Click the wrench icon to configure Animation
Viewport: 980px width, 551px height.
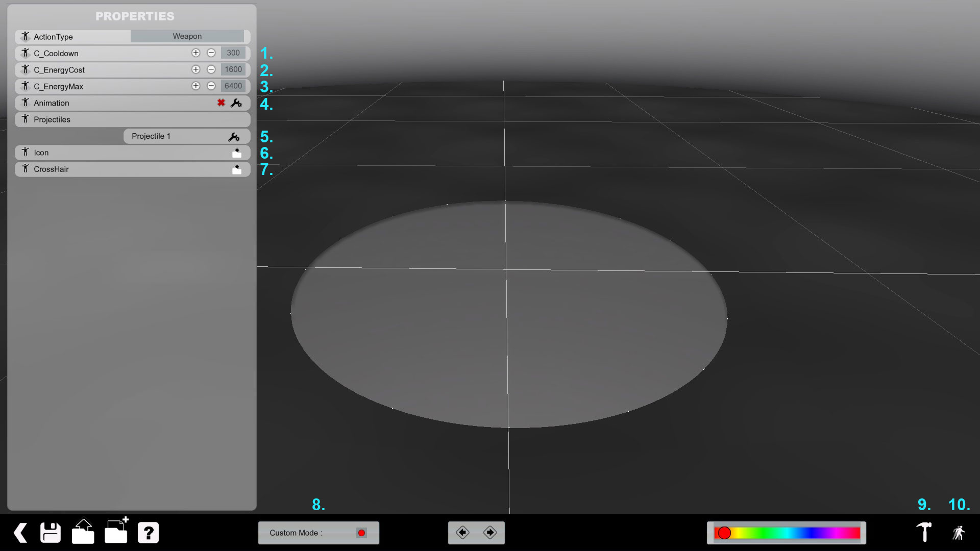236,102
